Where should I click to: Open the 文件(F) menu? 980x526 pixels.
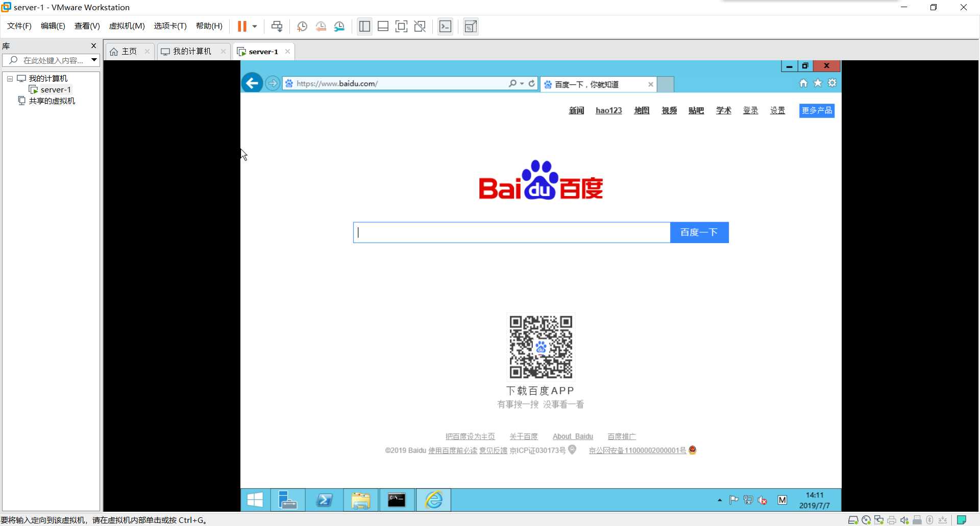(19, 26)
